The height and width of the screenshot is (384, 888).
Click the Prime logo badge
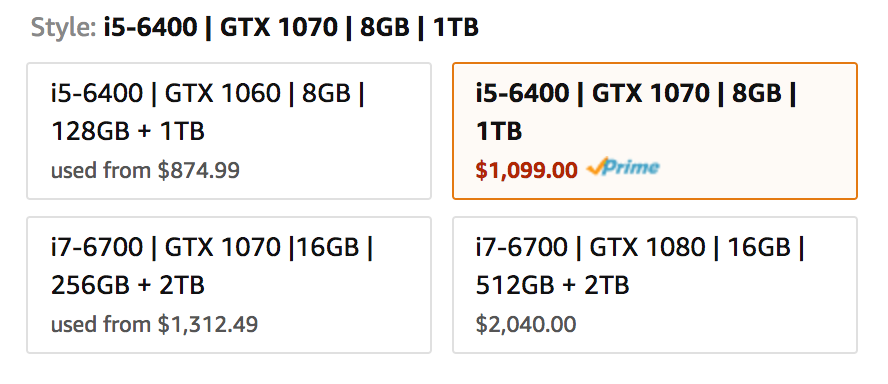tap(623, 168)
